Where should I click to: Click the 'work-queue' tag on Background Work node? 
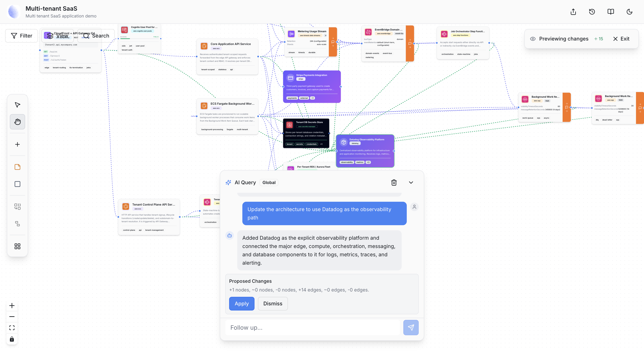528,118
